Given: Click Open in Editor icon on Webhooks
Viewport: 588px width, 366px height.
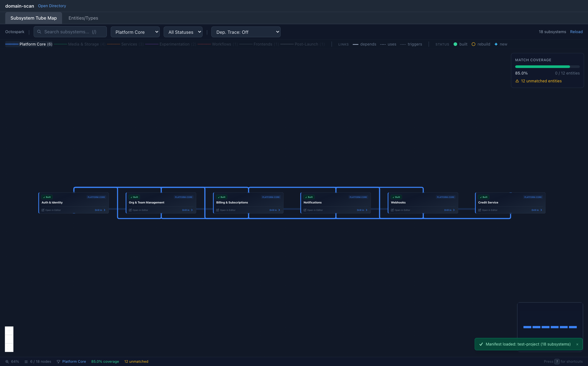Looking at the screenshot, I should (x=392, y=210).
